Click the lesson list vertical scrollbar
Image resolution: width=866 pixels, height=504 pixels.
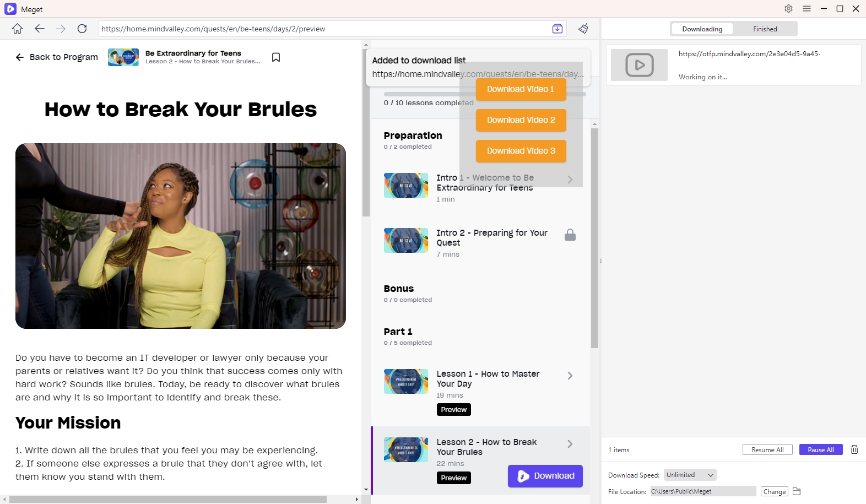click(594, 238)
